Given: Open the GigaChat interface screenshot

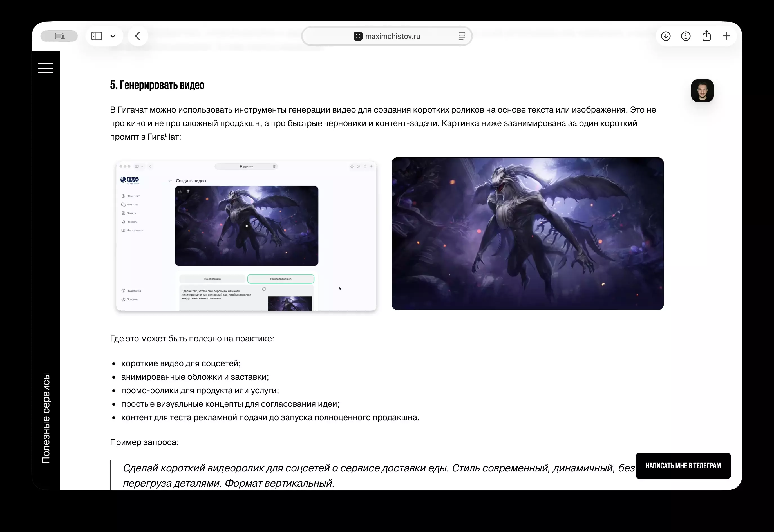Looking at the screenshot, I should coord(246,236).
